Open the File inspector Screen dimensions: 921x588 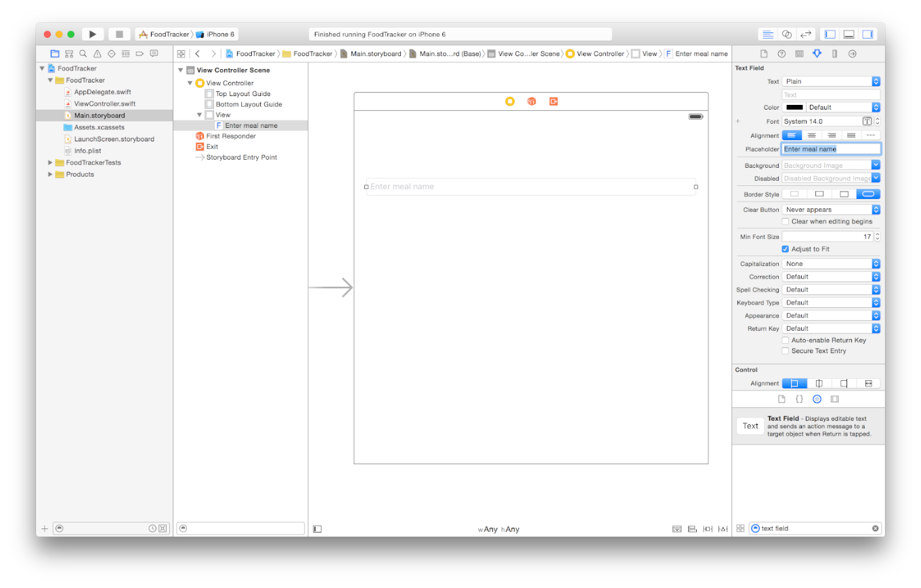point(764,53)
